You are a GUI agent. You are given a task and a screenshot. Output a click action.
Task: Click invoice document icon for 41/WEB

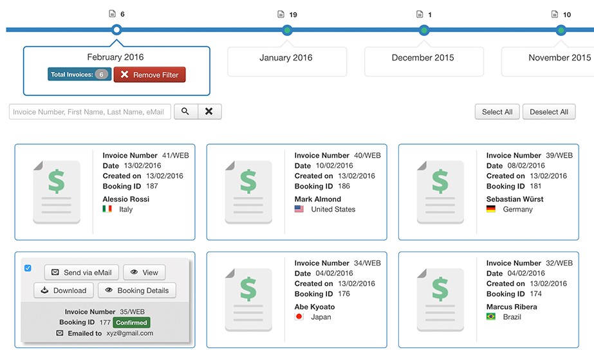point(57,192)
